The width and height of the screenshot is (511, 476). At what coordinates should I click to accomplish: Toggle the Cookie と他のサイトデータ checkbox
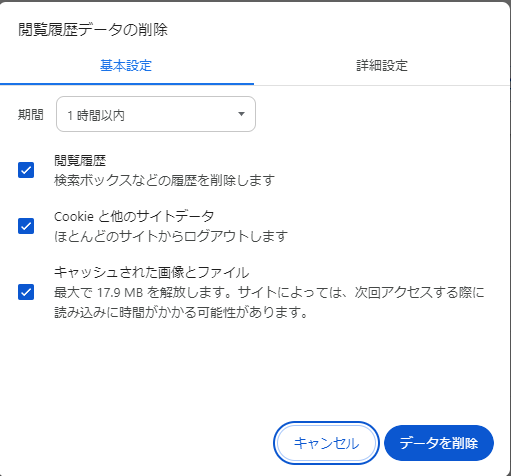point(26,226)
